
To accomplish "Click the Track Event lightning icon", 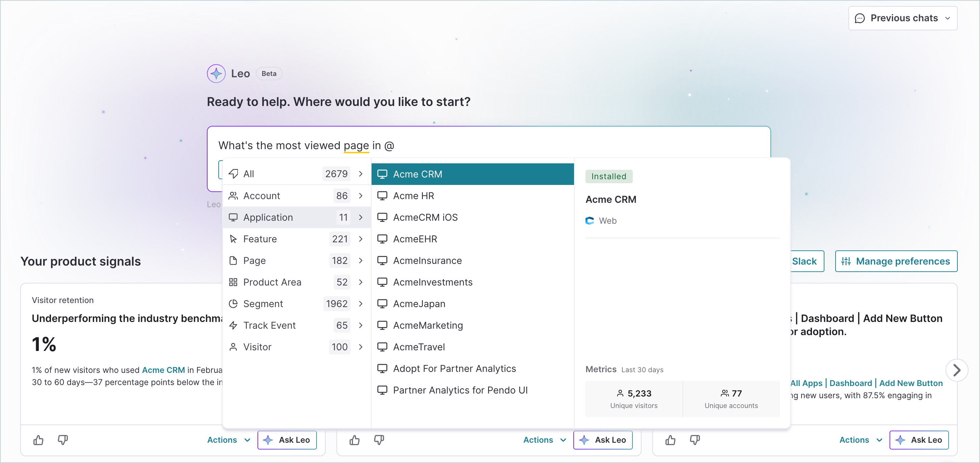I will click(233, 325).
